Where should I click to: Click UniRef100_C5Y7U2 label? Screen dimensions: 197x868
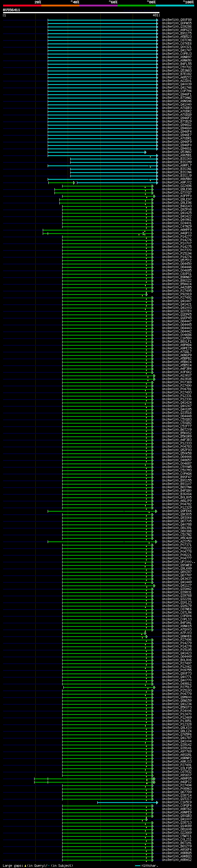pos(177,67)
